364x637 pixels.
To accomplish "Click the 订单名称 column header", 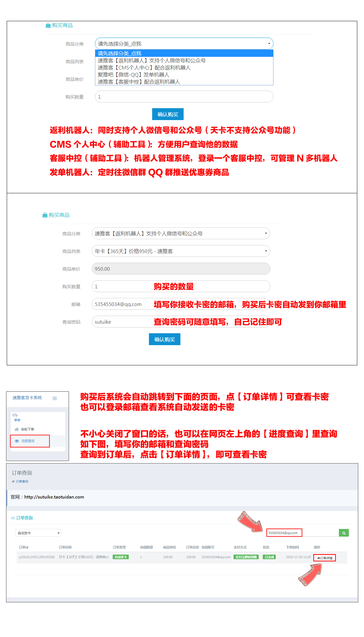I will pyautogui.click(x=65, y=547).
